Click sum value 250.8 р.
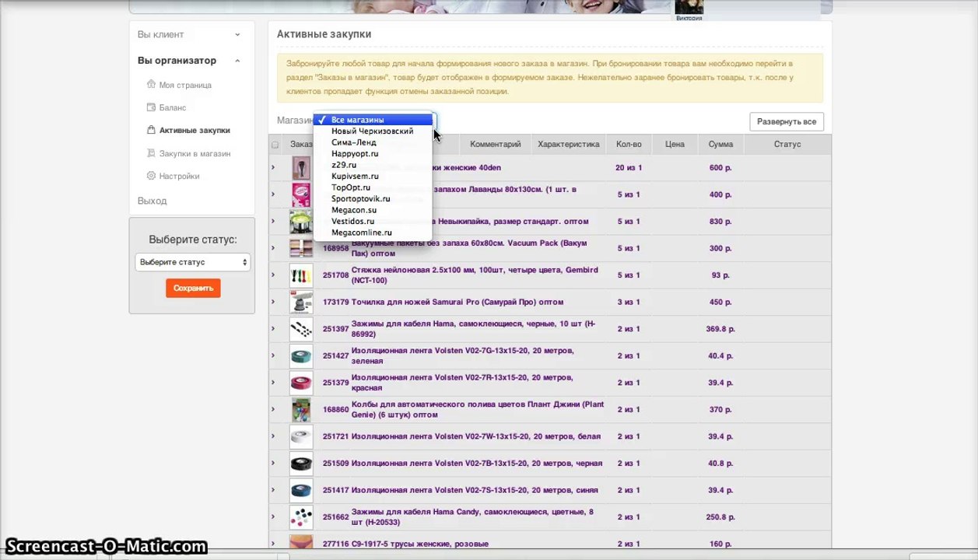The width and height of the screenshot is (978, 560). pyautogui.click(x=720, y=517)
